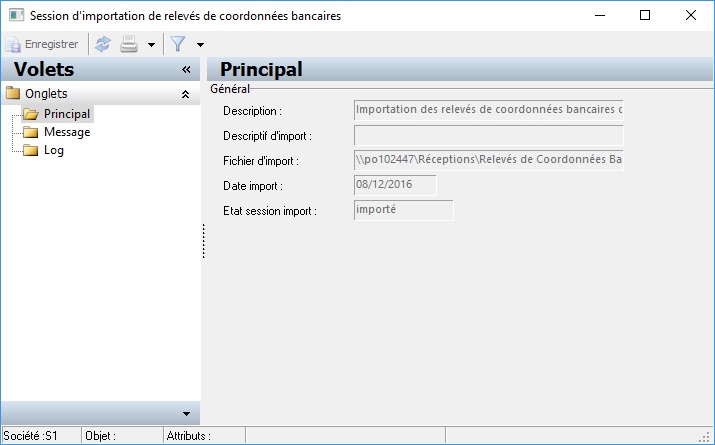Click the Date import : label
The height and width of the screenshot is (445, 715).
(x=253, y=186)
